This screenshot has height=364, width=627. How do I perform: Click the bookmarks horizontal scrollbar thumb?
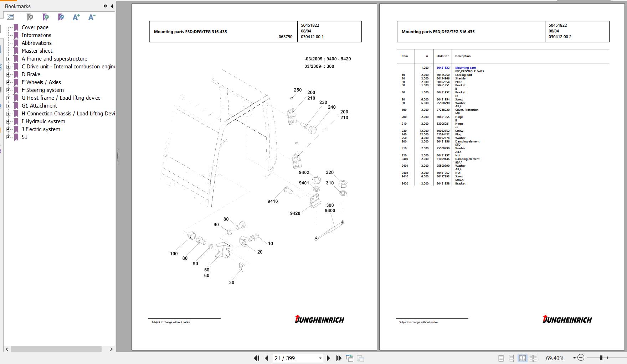[x=56, y=349]
